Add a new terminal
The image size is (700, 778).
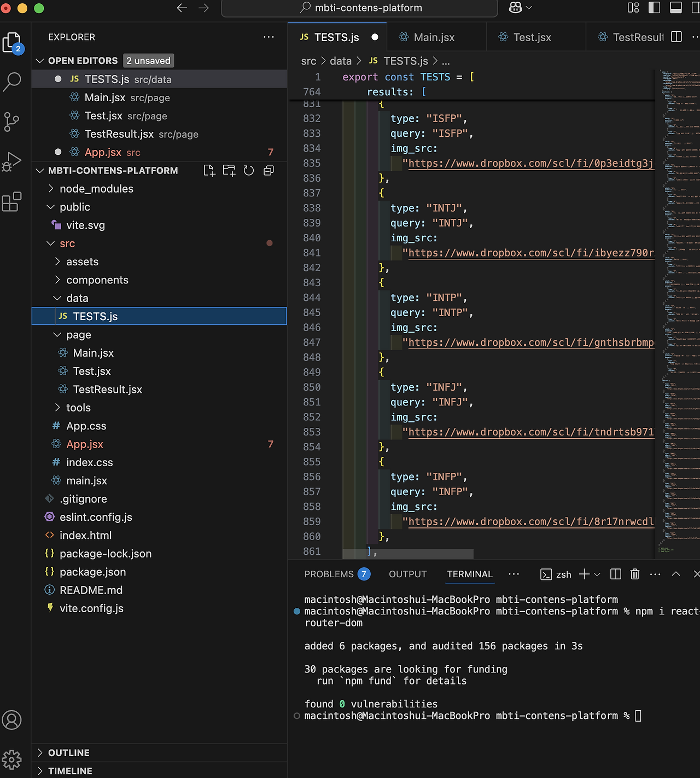[584, 574]
